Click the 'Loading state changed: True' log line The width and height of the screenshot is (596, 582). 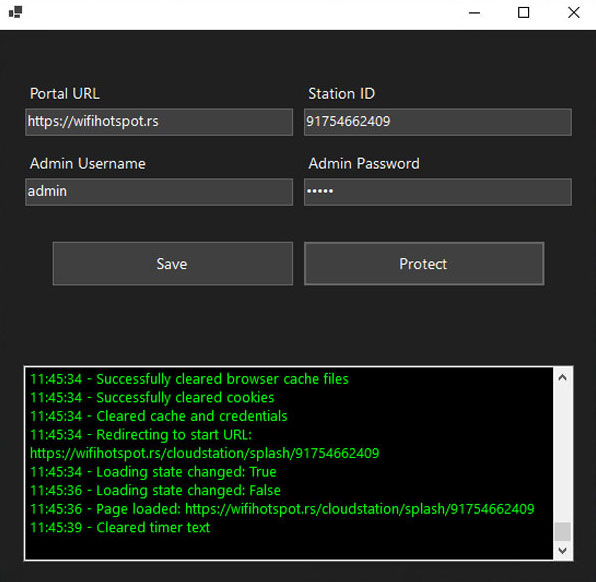tap(153, 472)
